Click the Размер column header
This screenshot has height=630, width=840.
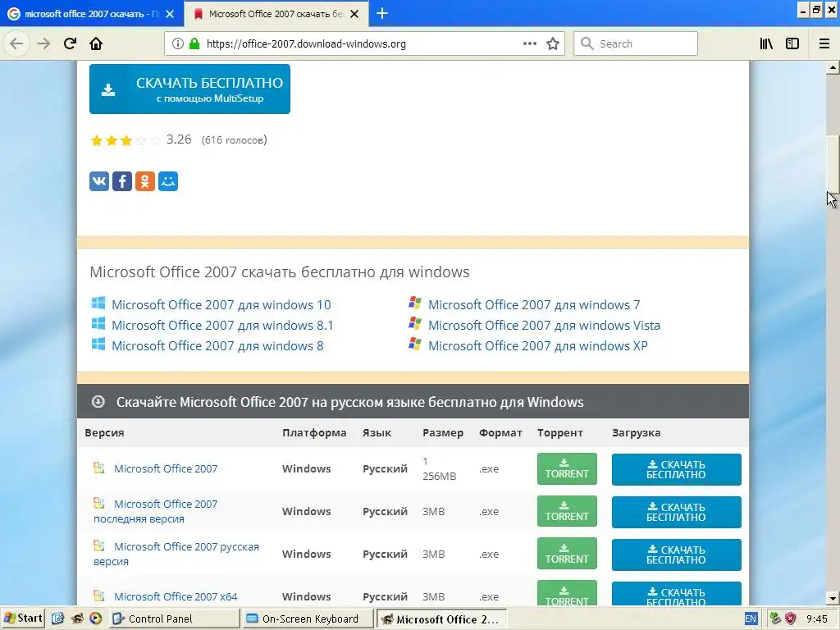point(442,433)
